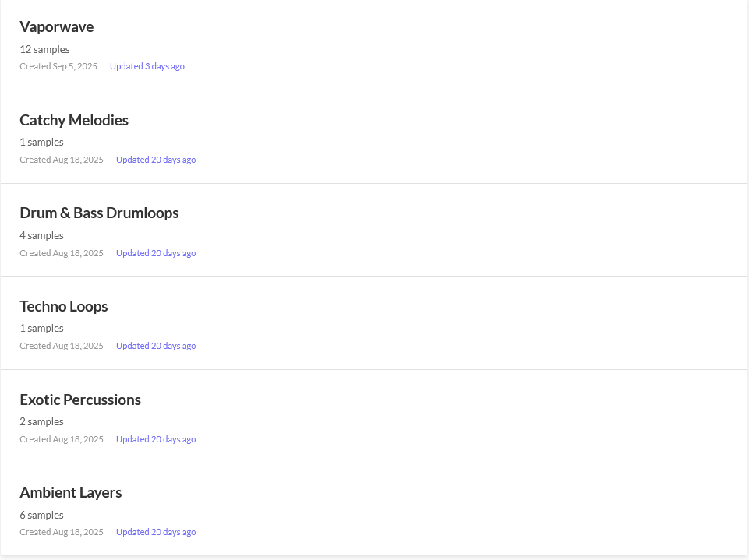The width and height of the screenshot is (749, 560).
Task: Open the Vaporwave collection
Action: point(57,27)
